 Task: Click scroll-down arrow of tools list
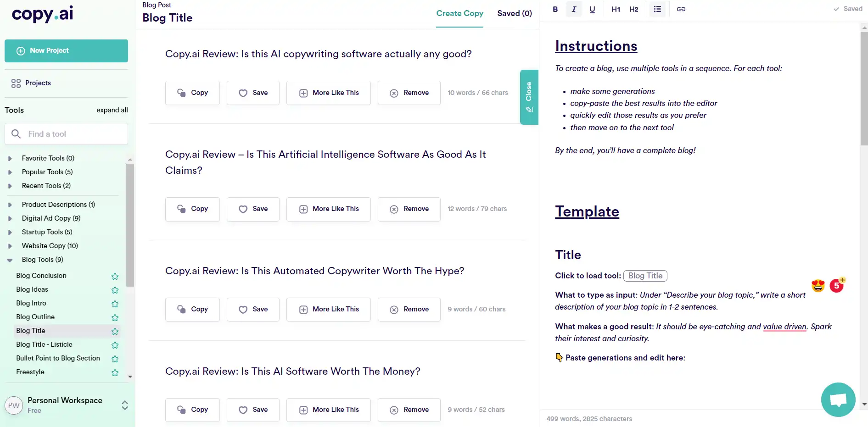coord(130,377)
